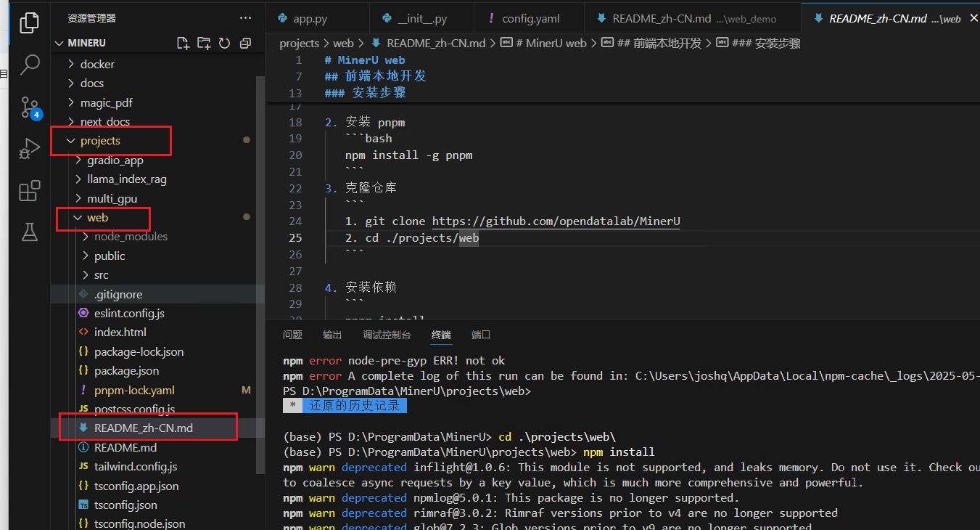Click the New Folder icon in explorer header

point(204,44)
